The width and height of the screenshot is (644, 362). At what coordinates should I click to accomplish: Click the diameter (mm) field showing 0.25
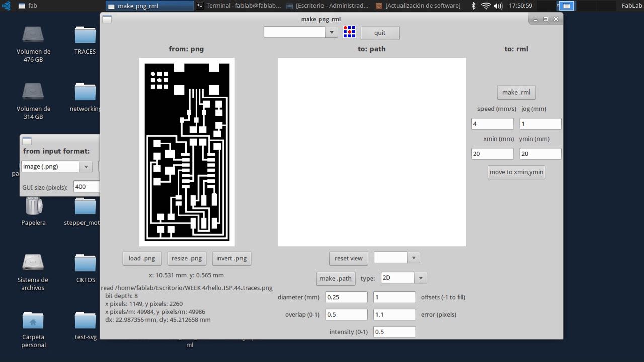pos(347,297)
